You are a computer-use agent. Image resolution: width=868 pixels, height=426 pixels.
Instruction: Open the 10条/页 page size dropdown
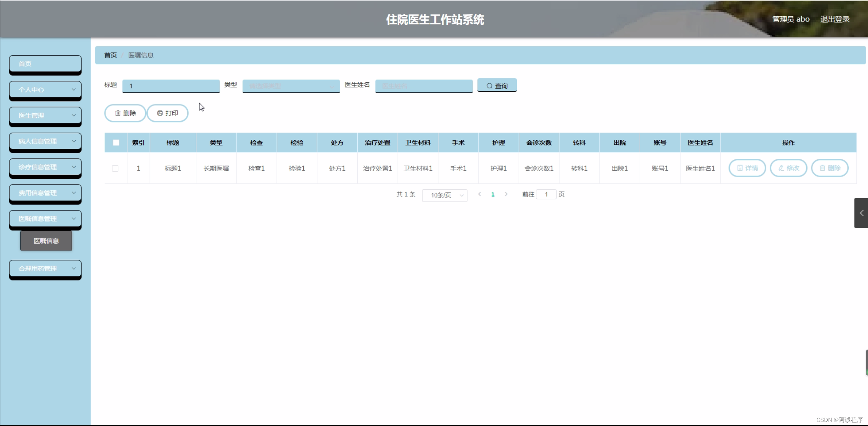pos(445,195)
